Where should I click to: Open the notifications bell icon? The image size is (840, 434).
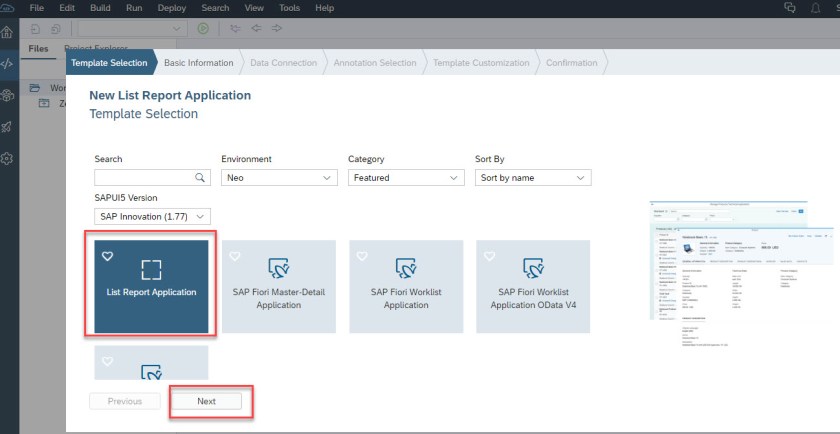(x=816, y=8)
